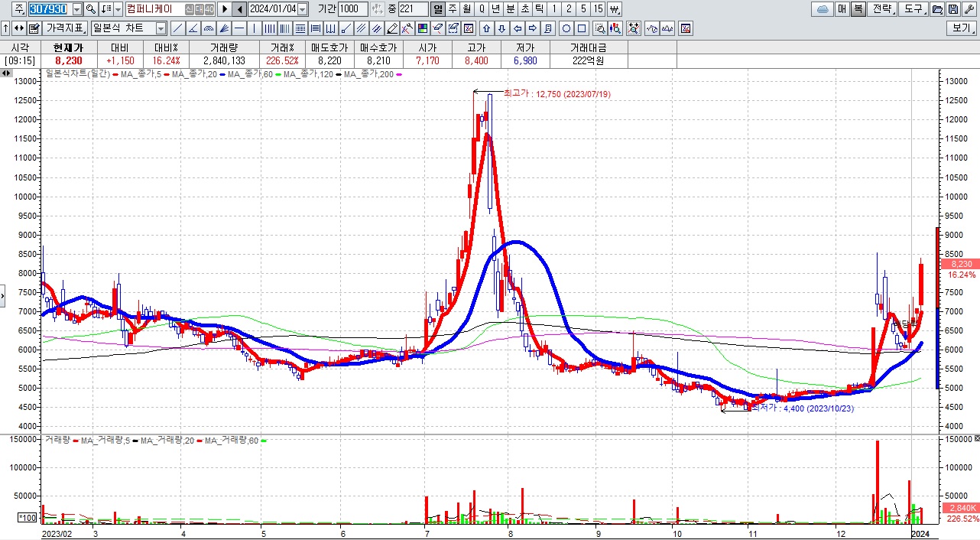980x540 pixels.
Task: Click the won currency (₩) button
Action: 615,9
